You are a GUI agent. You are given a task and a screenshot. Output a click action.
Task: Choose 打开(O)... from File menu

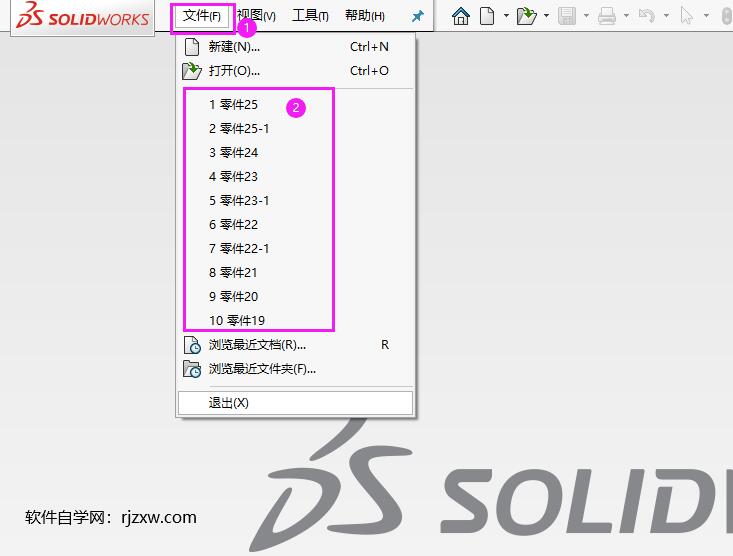pyautogui.click(x=295, y=71)
